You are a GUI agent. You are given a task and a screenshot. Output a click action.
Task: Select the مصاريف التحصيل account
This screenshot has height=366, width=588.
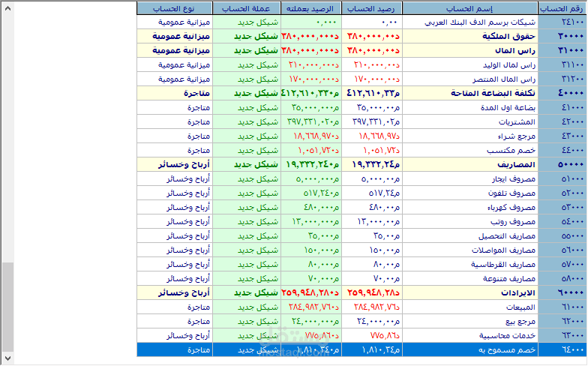[469, 236]
